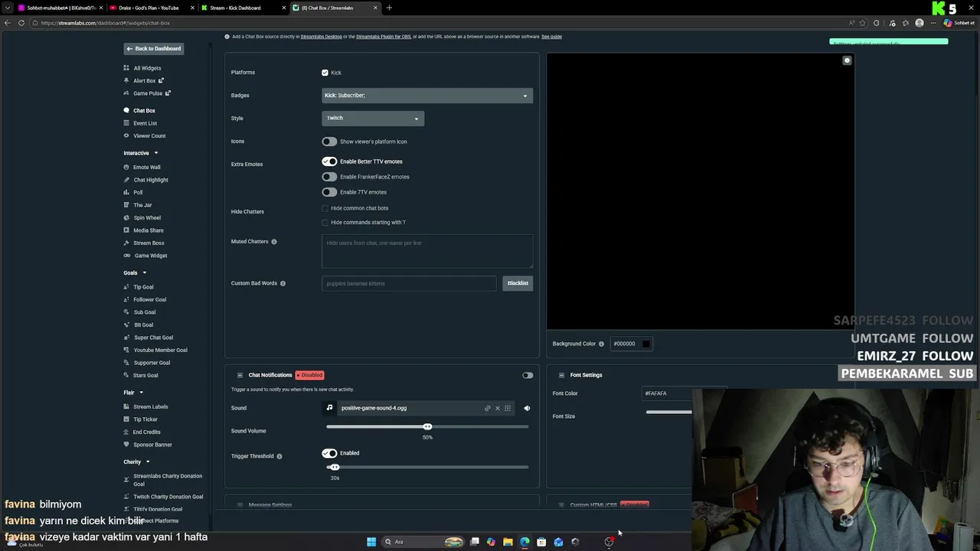Open the Windows Start button

click(371, 542)
